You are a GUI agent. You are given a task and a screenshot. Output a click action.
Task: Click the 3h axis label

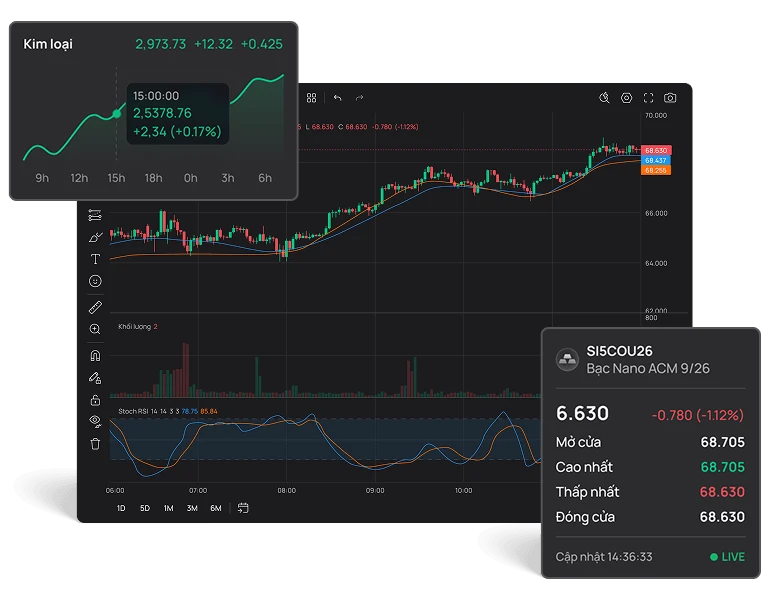tap(227, 178)
